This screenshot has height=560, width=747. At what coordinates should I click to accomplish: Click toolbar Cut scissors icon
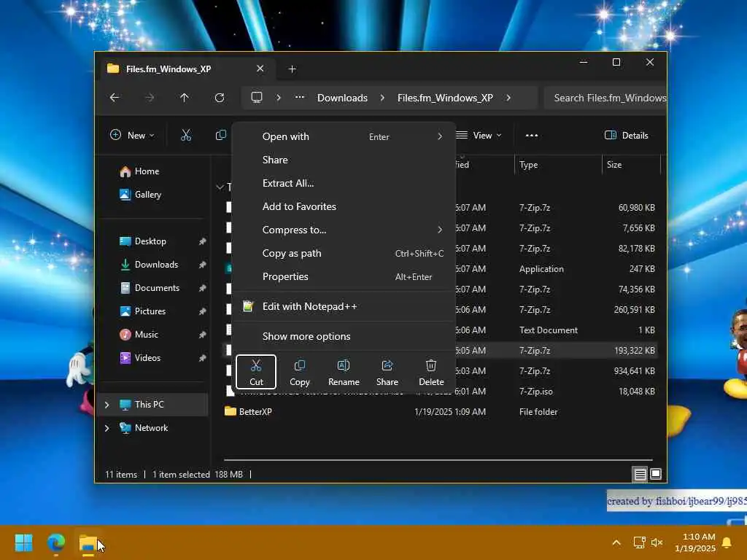point(186,135)
